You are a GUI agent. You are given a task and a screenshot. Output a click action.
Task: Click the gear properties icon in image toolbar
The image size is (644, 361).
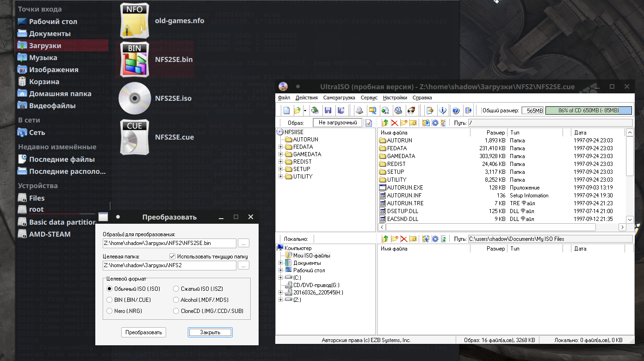(x=435, y=122)
